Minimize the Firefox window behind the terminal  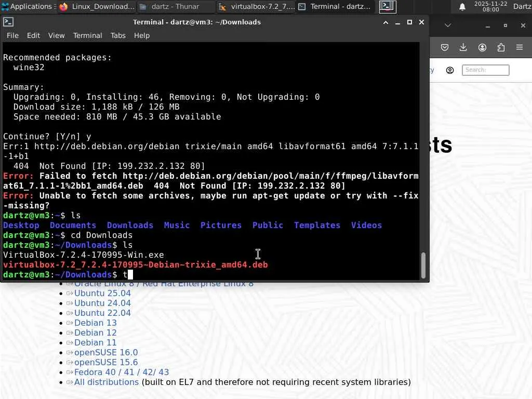(488, 26)
